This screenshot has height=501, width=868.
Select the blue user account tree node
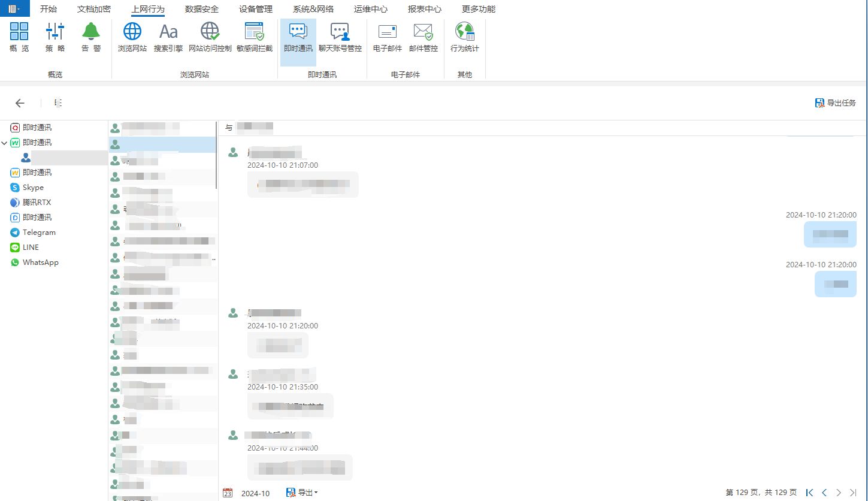click(63, 158)
